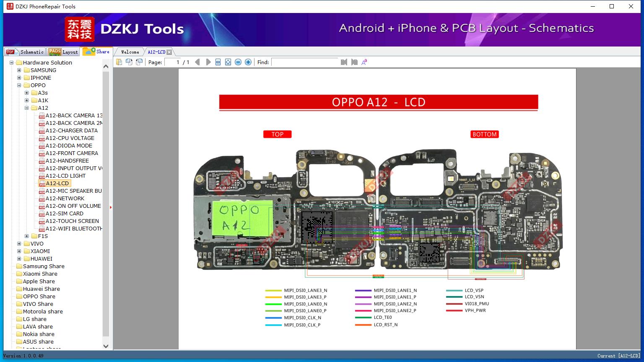The width and height of the screenshot is (644, 362).
Task: Collapse the A12 folder node
Action: pos(27,108)
